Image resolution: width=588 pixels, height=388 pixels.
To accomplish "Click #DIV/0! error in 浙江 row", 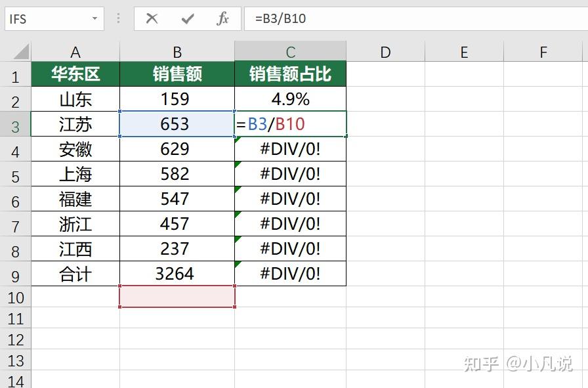I will coord(290,224).
